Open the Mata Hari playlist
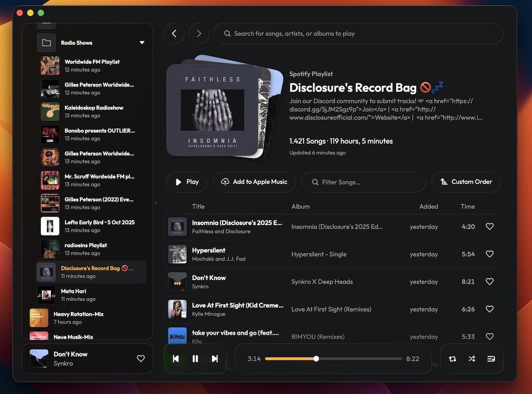This screenshot has height=394, width=532. pyautogui.click(x=91, y=295)
